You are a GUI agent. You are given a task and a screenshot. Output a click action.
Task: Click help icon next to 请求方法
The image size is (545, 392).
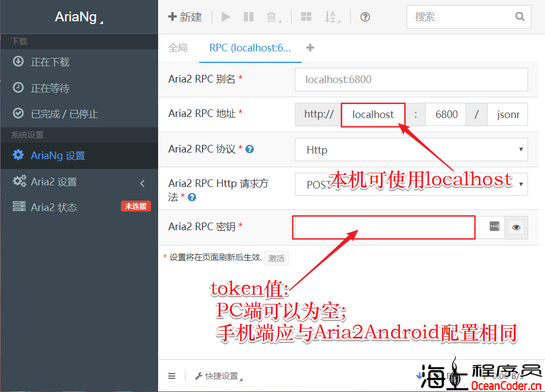click(x=192, y=197)
